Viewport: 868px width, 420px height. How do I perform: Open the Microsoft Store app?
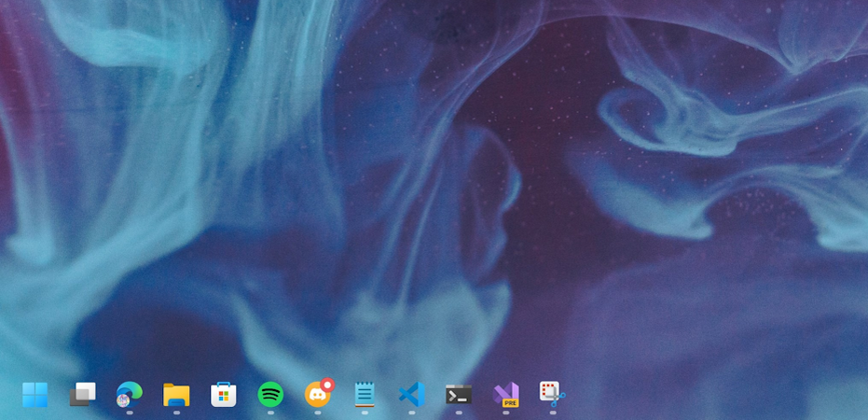tap(224, 395)
